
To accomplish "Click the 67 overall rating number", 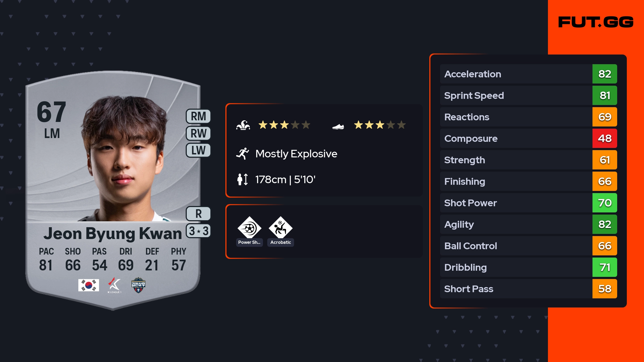I will pyautogui.click(x=52, y=112).
